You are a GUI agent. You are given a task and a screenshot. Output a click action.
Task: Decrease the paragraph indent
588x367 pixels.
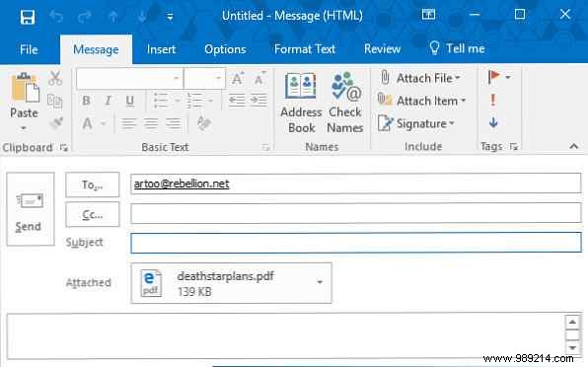[237, 100]
